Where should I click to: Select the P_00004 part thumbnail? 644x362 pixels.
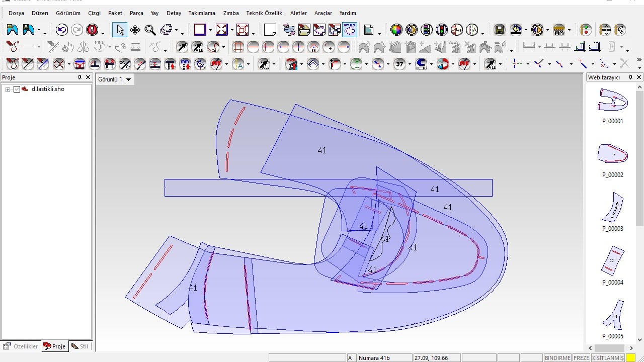[x=612, y=261]
